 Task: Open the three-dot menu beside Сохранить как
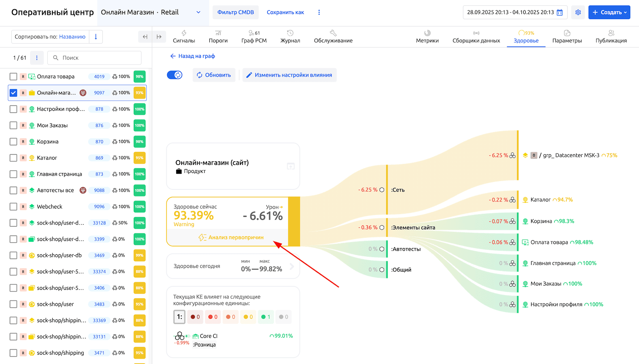[x=319, y=12]
